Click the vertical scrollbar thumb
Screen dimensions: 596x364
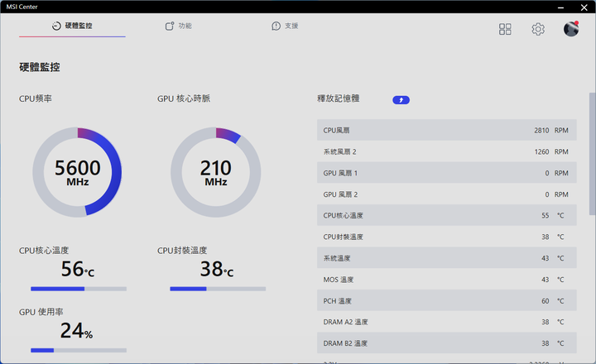coord(592,154)
